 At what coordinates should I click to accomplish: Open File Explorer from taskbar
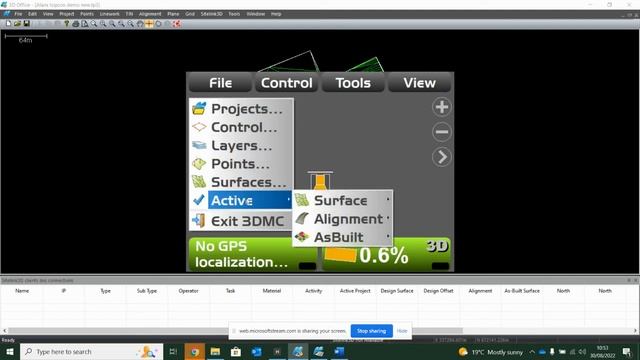point(215,351)
